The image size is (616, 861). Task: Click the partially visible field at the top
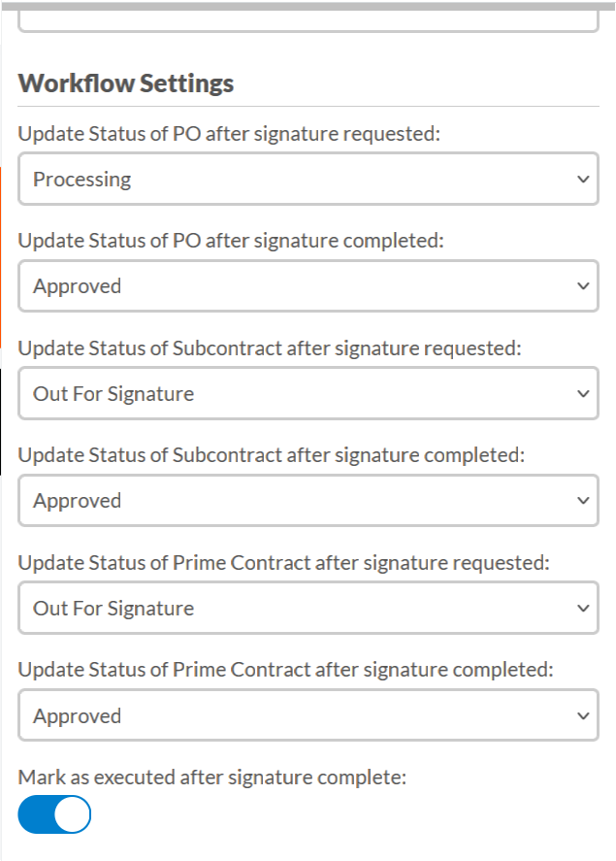click(308, 19)
